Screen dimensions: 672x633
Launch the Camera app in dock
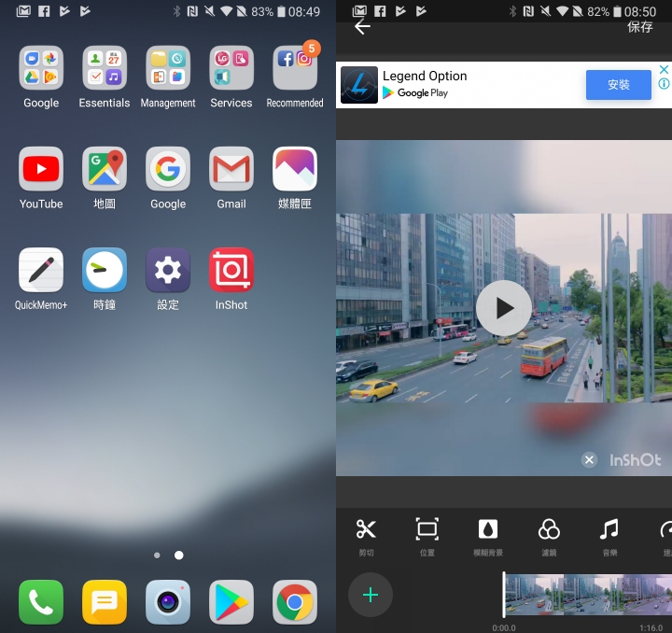click(x=168, y=602)
